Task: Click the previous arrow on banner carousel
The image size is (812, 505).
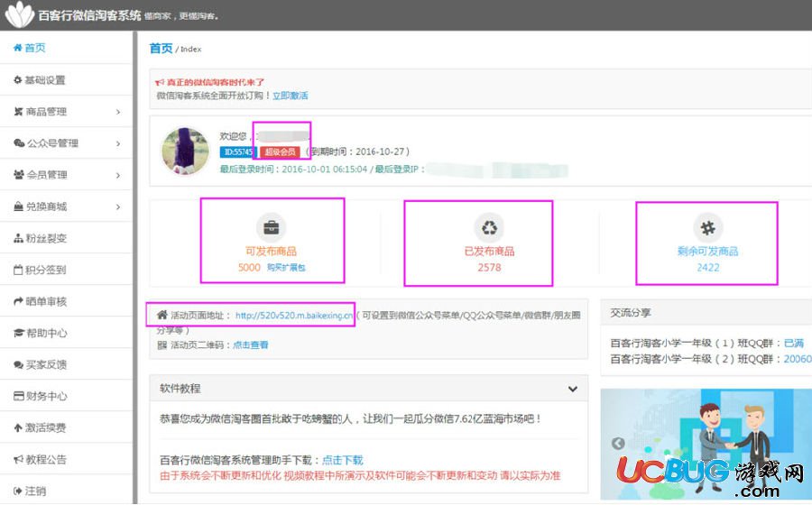Action: coord(618,444)
